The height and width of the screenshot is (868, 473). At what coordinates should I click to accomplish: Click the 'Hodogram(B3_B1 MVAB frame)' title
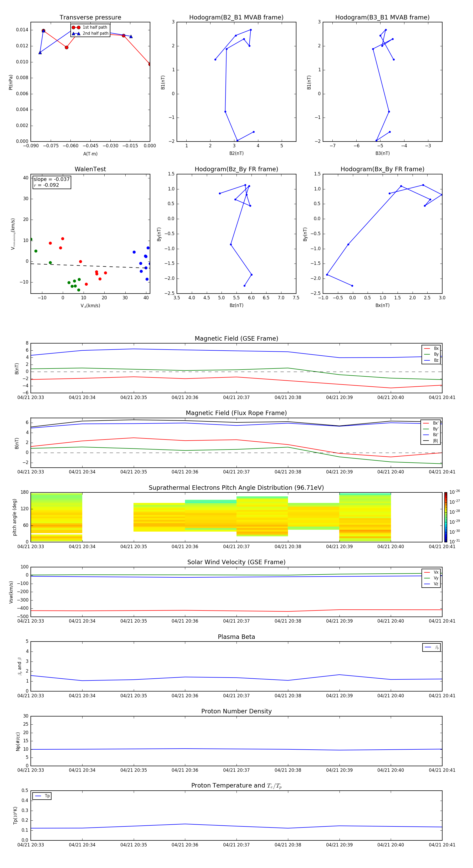coord(382,18)
